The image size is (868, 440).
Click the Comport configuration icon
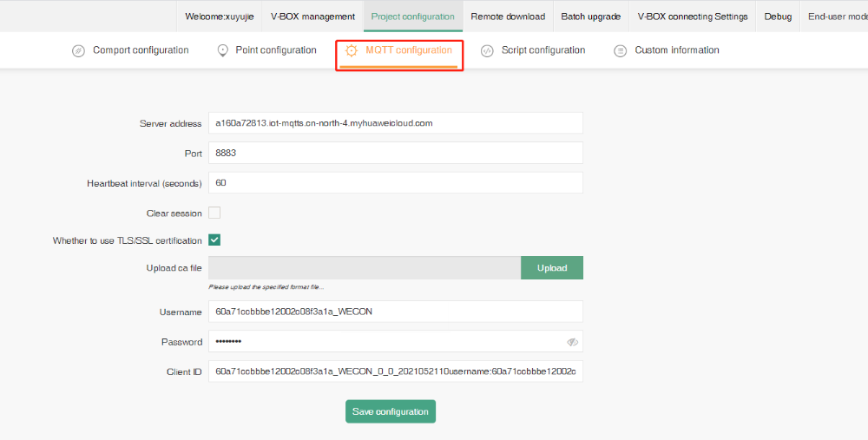[x=78, y=51]
